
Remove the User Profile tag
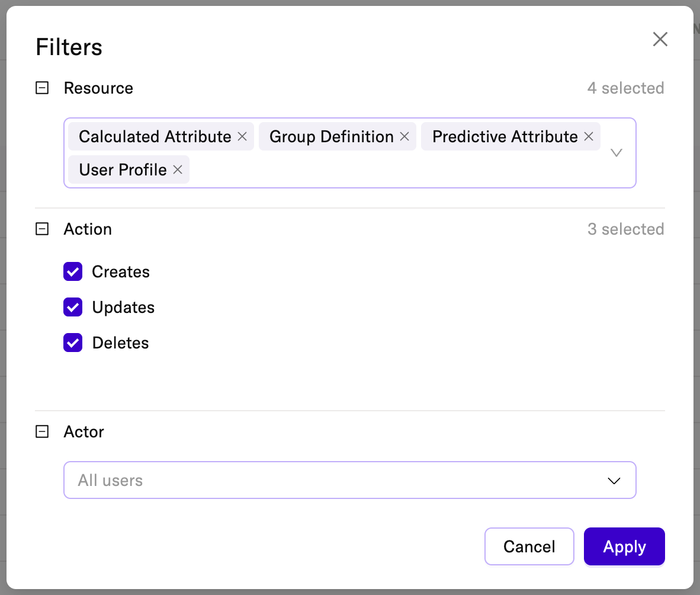coord(177,170)
